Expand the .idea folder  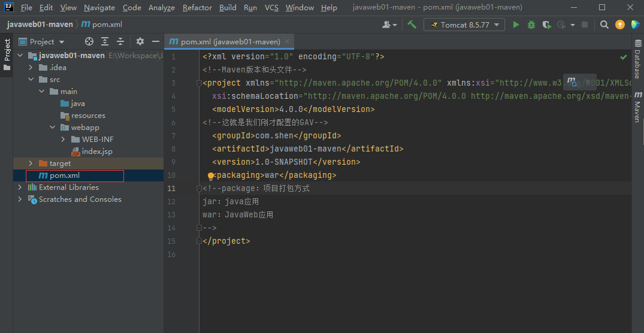coord(31,67)
